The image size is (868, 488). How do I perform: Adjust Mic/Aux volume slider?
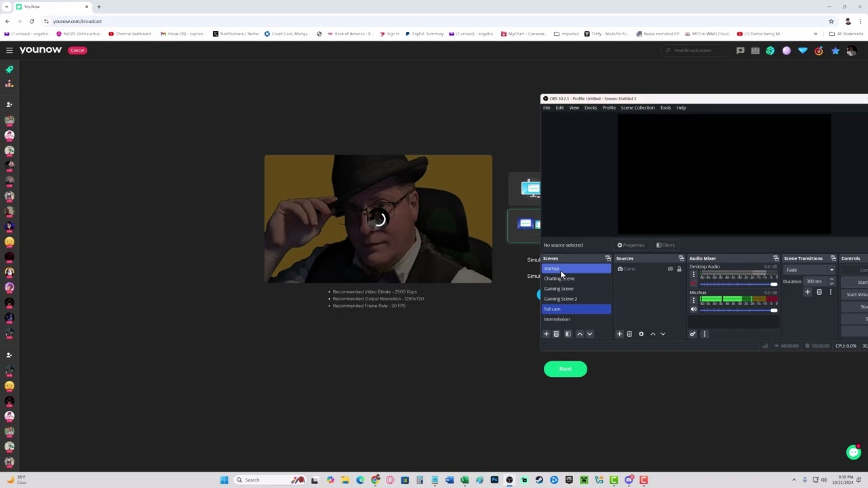click(x=738, y=310)
